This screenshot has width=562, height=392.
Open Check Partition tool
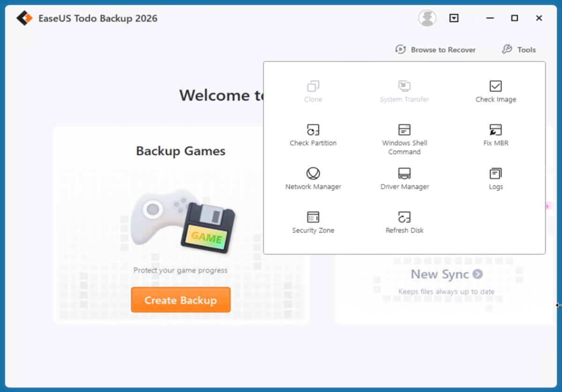tap(313, 135)
